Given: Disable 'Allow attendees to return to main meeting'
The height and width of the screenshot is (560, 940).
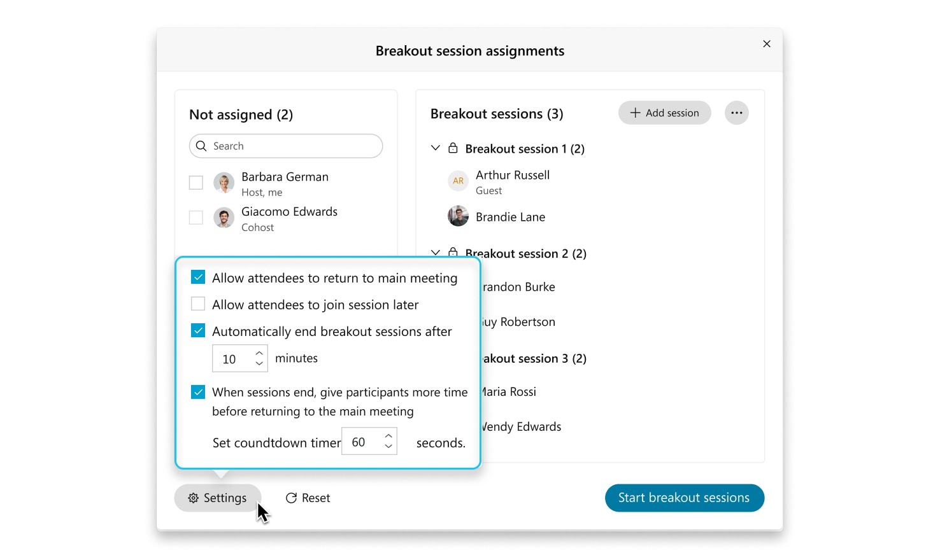Looking at the screenshot, I should pos(198,277).
